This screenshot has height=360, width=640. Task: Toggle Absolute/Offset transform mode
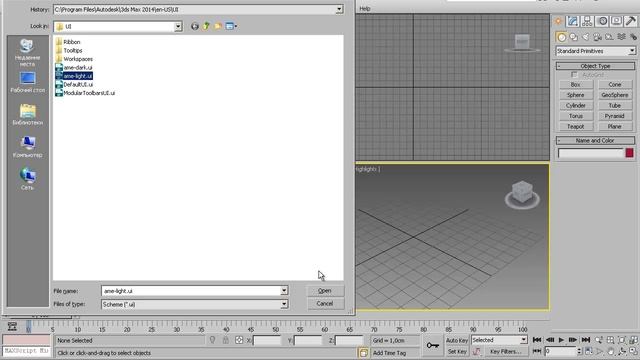click(x=239, y=340)
